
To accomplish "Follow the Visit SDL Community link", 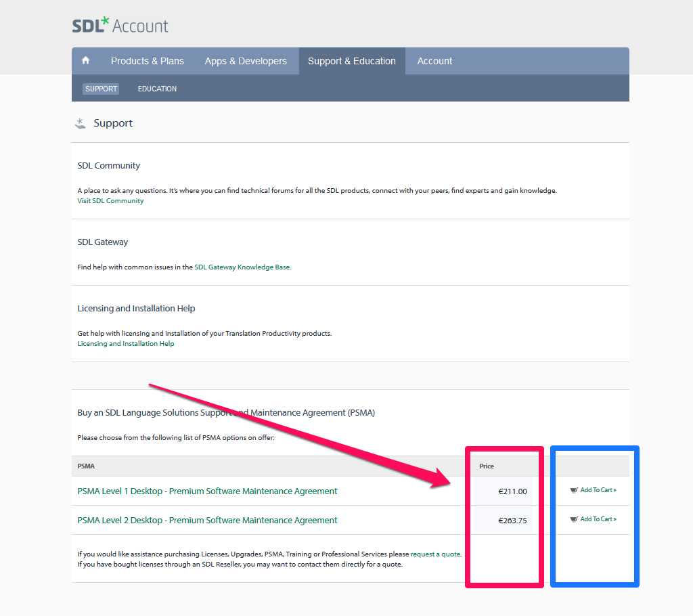I will [x=110, y=201].
